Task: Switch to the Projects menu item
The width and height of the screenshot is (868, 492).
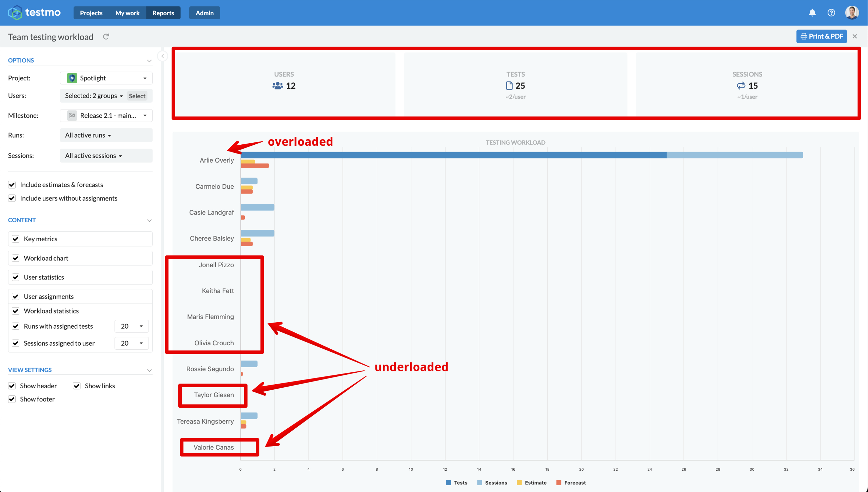Action: click(91, 13)
